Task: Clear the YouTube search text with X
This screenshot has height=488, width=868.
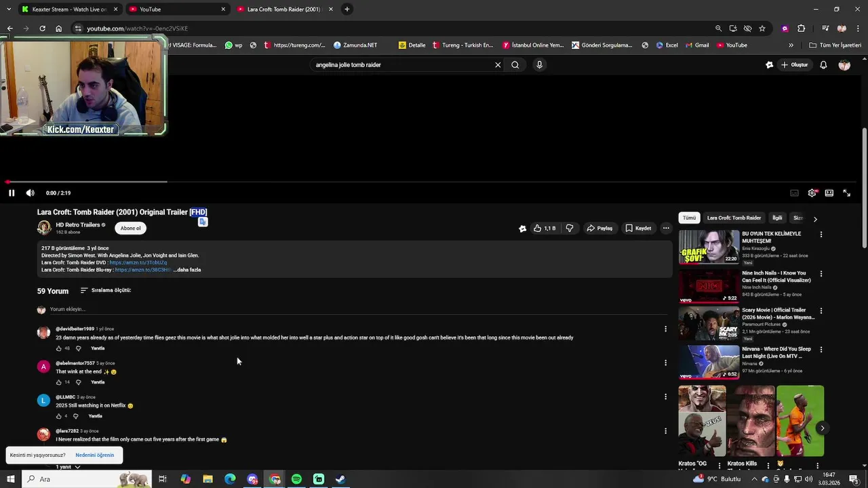Action: pos(498,65)
